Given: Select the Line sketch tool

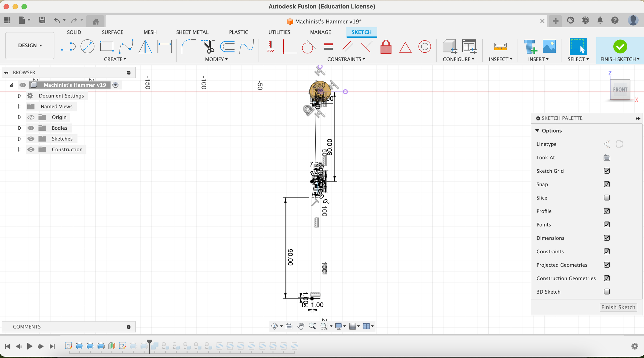Looking at the screenshot, I should 68,47.
